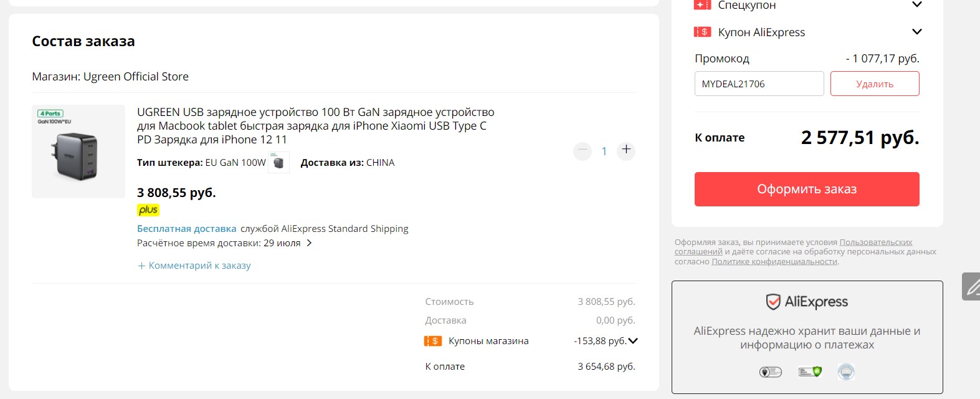Click the AliExpress shield logo
This screenshot has height=399, width=980.
773,302
